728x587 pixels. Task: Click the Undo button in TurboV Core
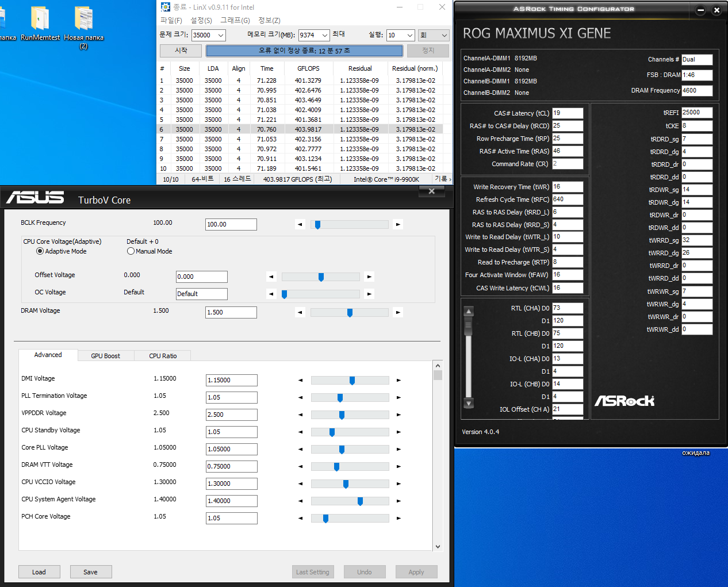[365, 571]
